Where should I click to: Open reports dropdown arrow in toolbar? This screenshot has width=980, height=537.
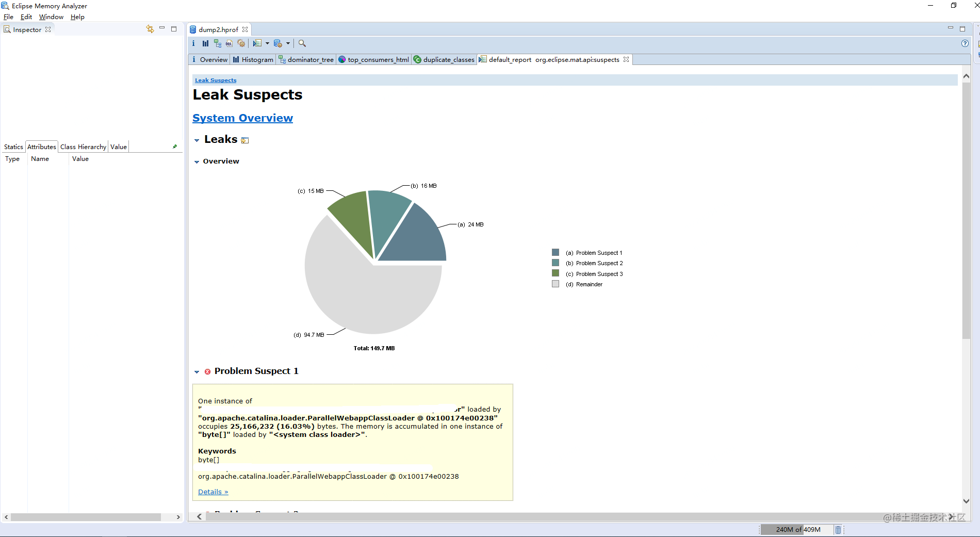[x=267, y=43]
